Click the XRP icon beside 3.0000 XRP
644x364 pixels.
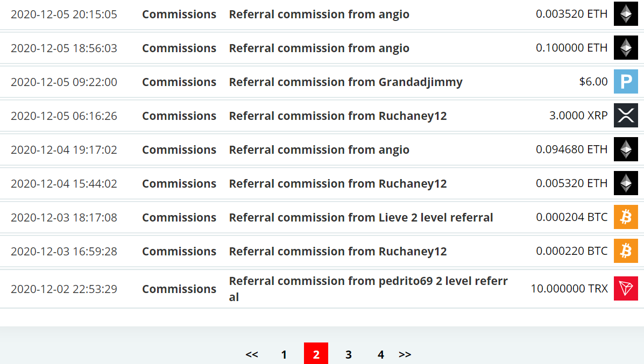click(626, 115)
